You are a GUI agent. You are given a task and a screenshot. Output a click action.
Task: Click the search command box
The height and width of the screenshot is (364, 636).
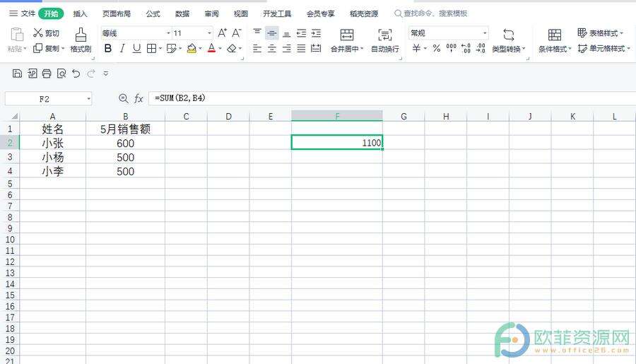coord(431,13)
